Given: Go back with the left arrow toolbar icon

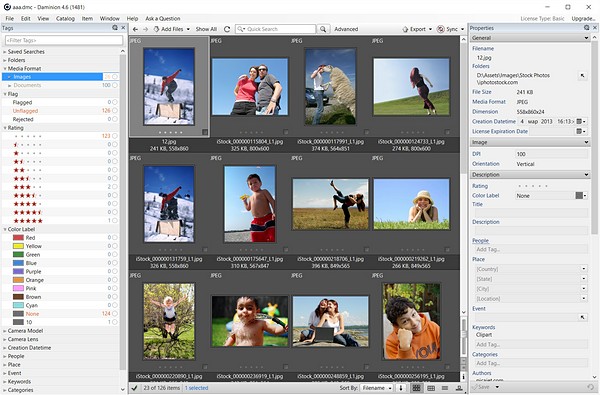Looking at the screenshot, I should click(135, 29).
